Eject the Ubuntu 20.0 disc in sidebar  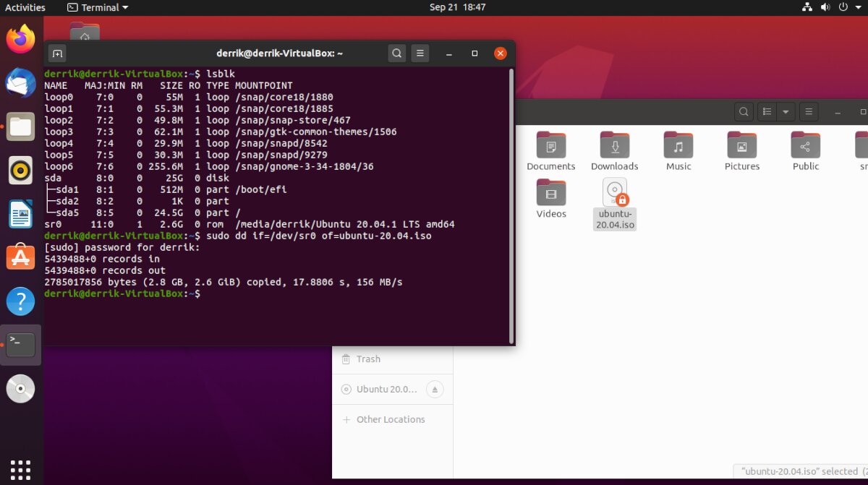[435, 390]
